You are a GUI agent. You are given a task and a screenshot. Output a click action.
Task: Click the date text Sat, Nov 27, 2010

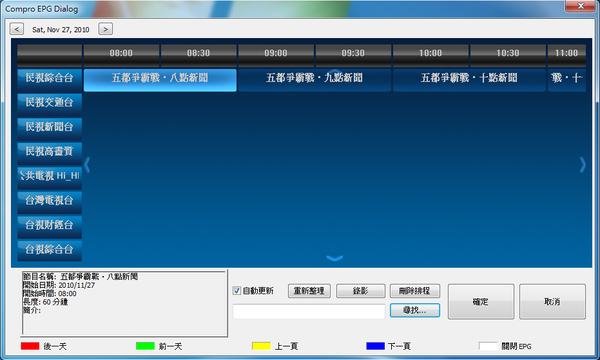pyautogui.click(x=61, y=29)
